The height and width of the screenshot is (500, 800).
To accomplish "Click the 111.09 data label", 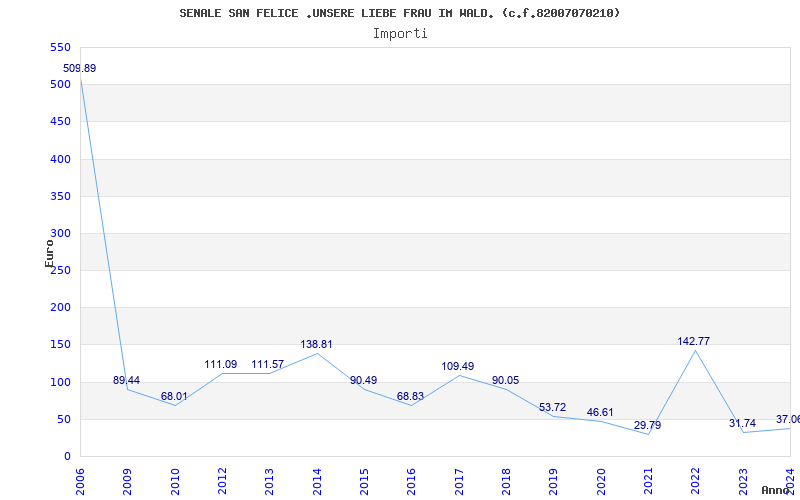I will coord(221,365).
